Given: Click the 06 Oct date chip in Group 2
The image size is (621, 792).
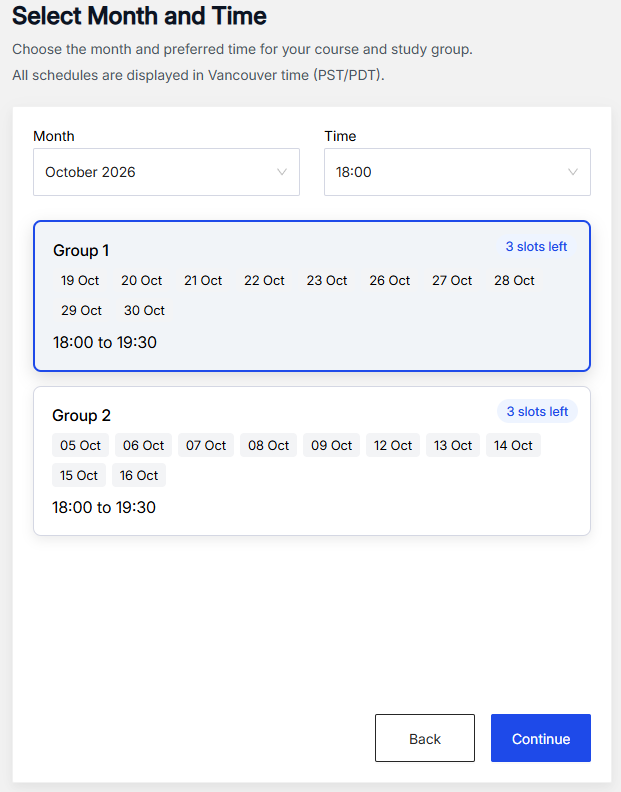Looking at the screenshot, I should 144,446.
